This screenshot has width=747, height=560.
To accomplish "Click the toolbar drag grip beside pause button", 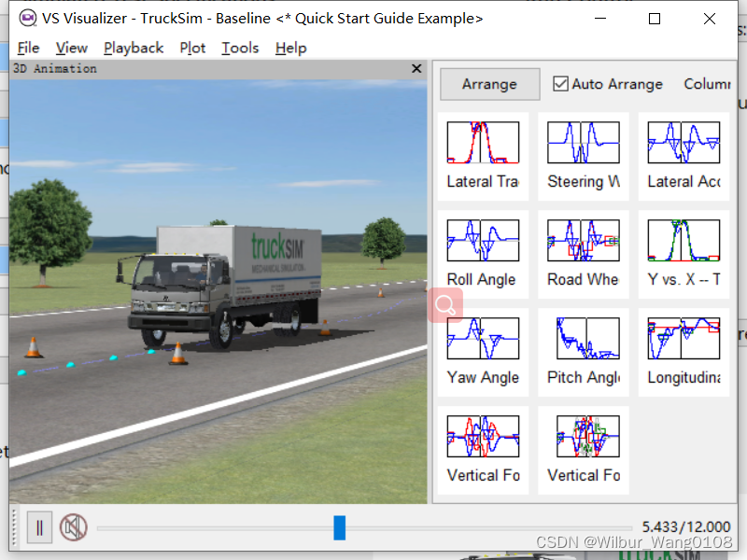I will pyautogui.click(x=14, y=527).
